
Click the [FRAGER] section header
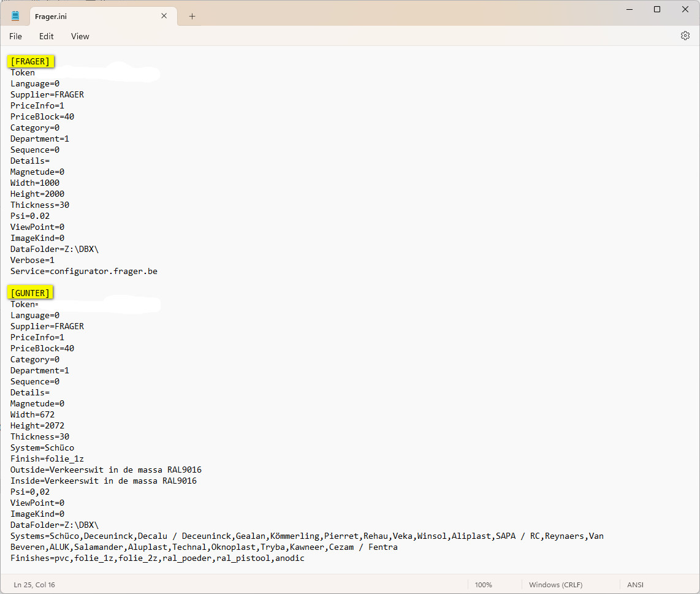click(x=31, y=61)
